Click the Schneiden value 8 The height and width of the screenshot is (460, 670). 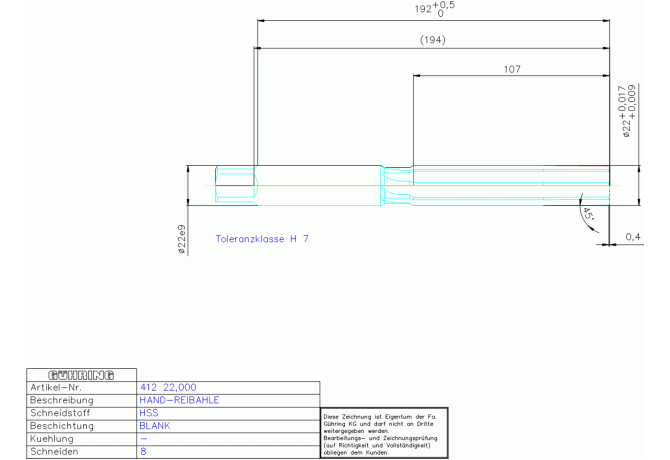click(143, 451)
